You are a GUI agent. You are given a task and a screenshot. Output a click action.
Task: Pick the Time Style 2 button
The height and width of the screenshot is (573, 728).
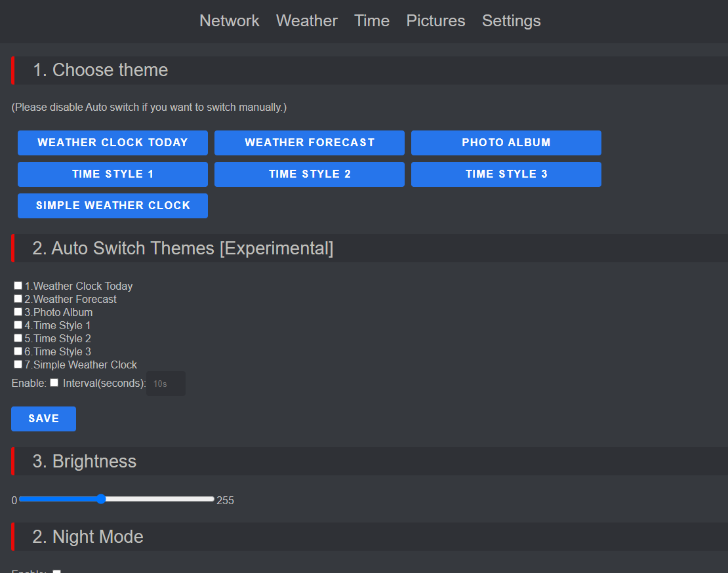[310, 174]
